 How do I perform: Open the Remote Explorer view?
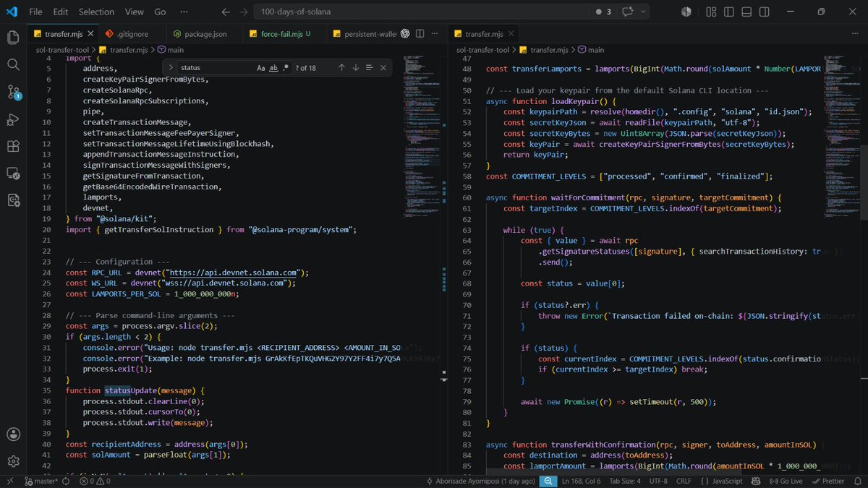[x=13, y=173]
